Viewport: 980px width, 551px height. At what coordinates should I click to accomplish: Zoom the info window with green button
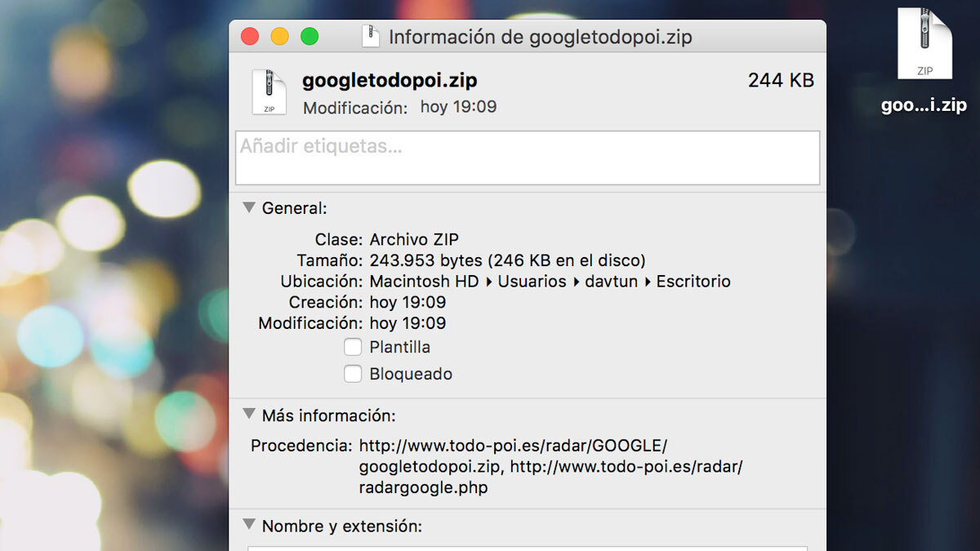[x=310, y=37]
